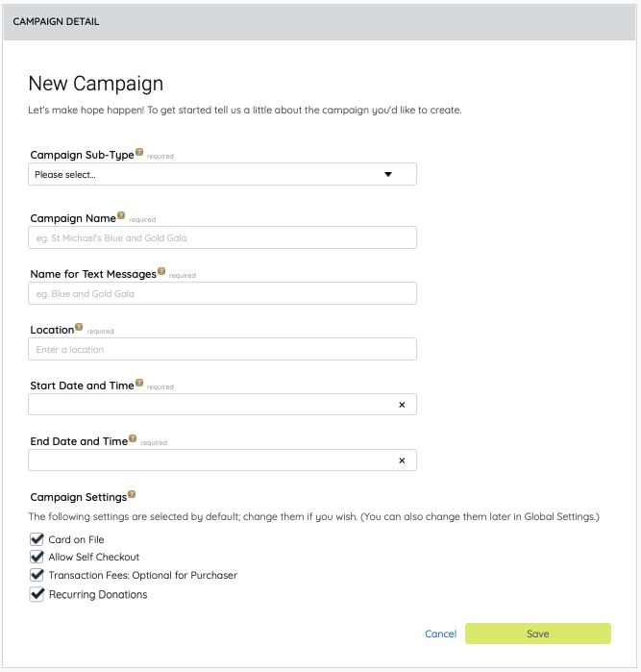Uncheck Recurring Donations setting
Image resolution: width=641 pixels, height=672 pixels.
tap(37, 594)
